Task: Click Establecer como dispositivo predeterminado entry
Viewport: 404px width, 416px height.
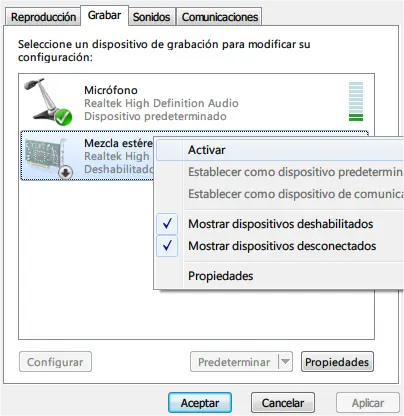Action: 280,172
